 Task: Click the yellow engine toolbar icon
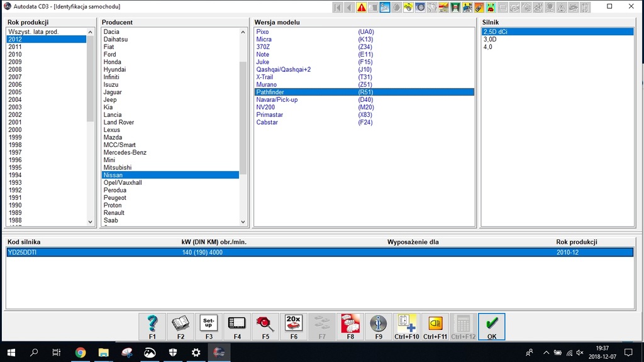[408, 7]
